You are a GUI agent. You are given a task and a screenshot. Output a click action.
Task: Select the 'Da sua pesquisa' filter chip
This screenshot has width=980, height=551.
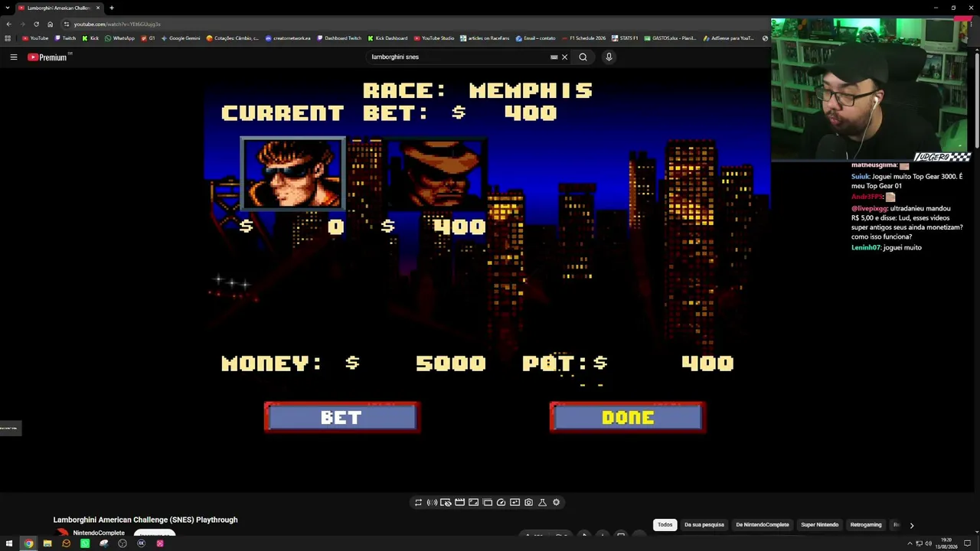pos(704,525)
